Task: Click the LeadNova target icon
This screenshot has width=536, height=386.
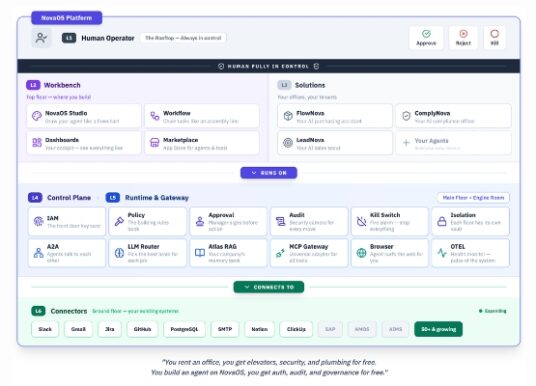Action: tap(288, 143)
